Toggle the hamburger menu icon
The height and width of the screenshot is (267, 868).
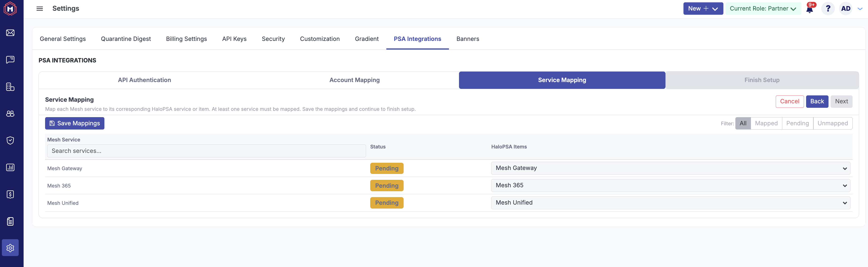pos(40,8)
